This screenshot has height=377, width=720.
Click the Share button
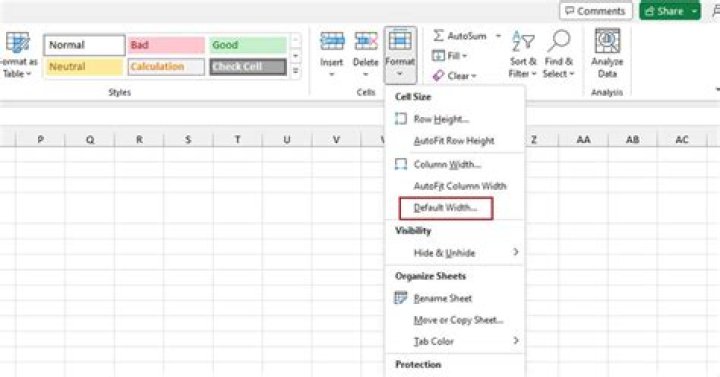pos(664,11)
